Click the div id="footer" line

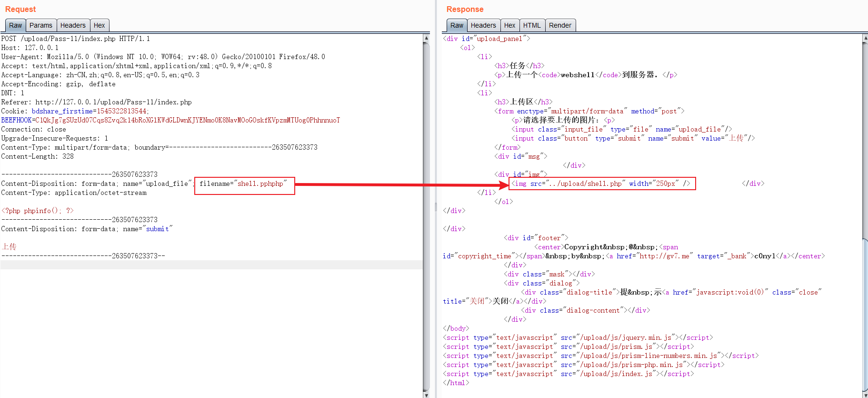coord(536,238)
